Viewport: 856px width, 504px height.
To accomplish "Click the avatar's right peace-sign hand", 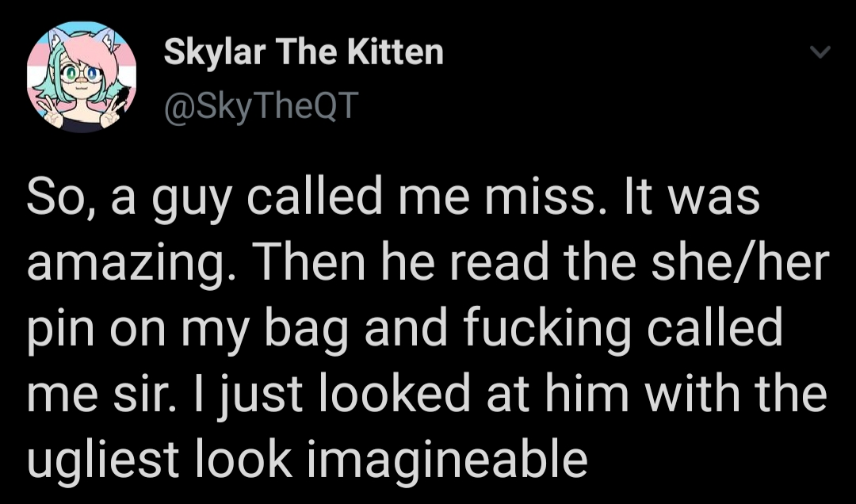I will 113,112.
